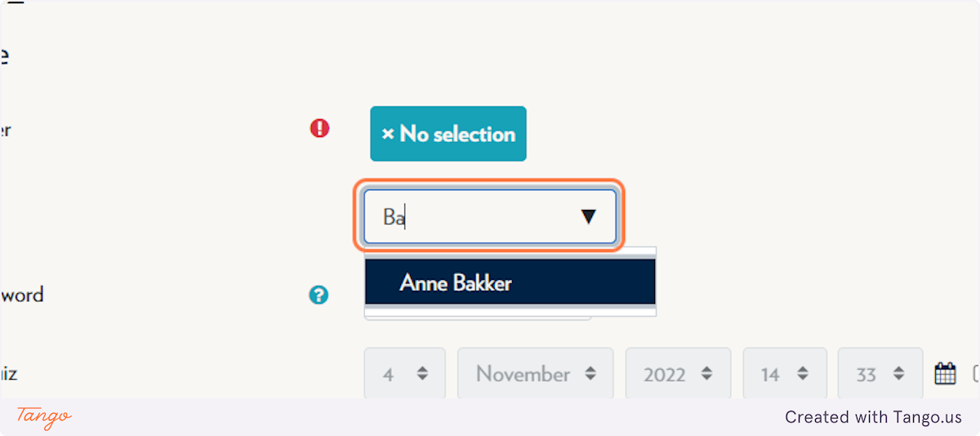
Task: Click the password label ending in word
Action: coord(21,295)
